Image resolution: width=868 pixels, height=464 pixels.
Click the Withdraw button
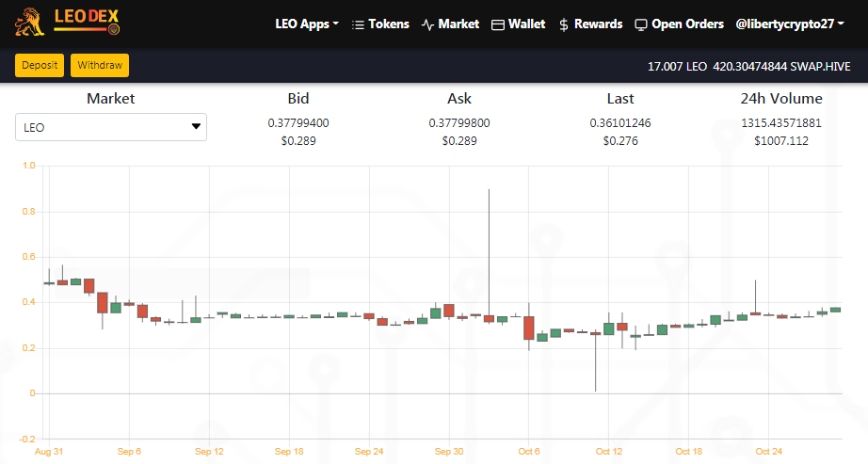point(100,65)
